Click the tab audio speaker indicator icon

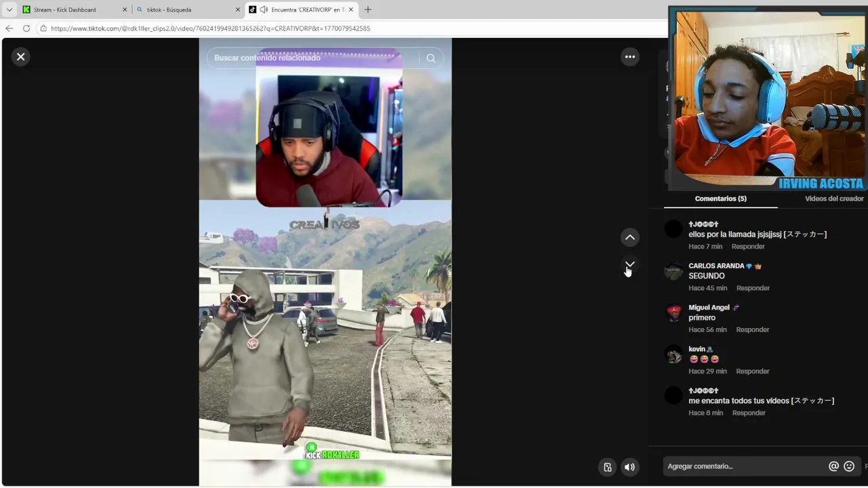click(264, 9)
